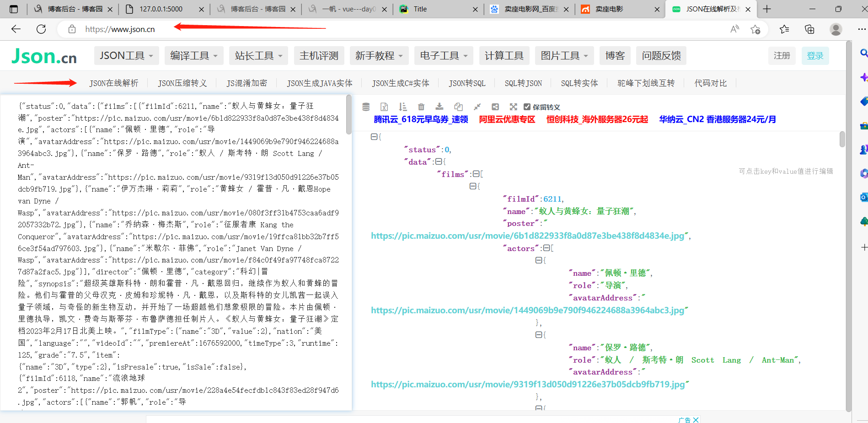This screenshot has height=423, width=868.
Task: Open the sidebar search icon
Action: (863, 53)
